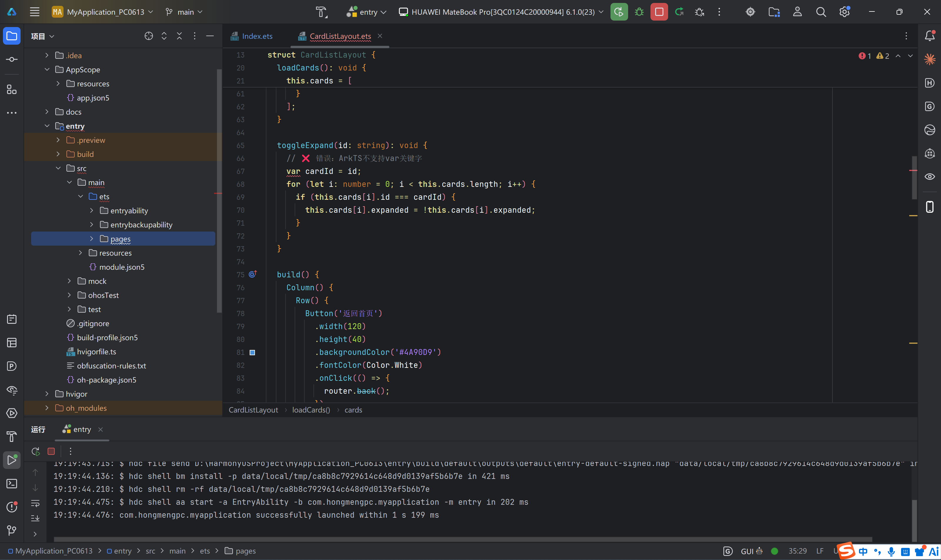The image size is (941, 560).
Task: Open more actions menu in top toolbar
Action: (719, 12)
